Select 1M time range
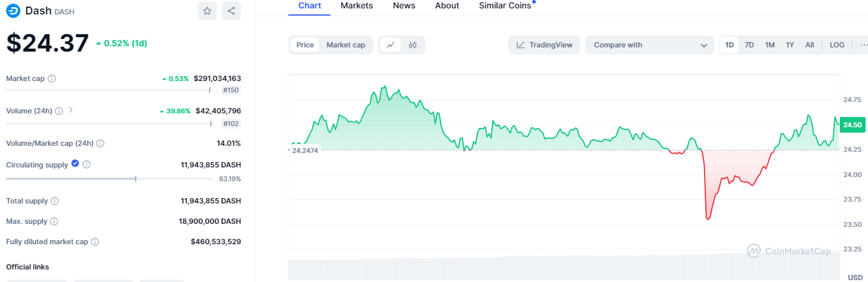This screenshot has height=282, width=868. point(769,45)
